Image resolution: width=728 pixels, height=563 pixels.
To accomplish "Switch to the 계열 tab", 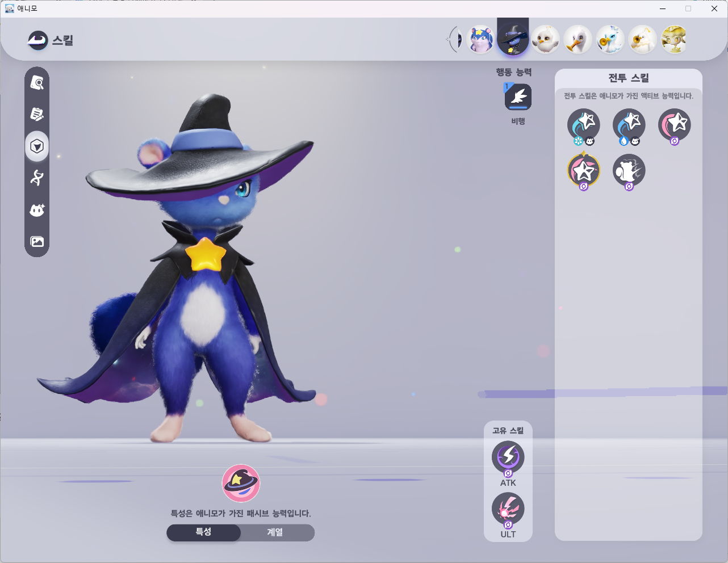I will pos(276,532).
